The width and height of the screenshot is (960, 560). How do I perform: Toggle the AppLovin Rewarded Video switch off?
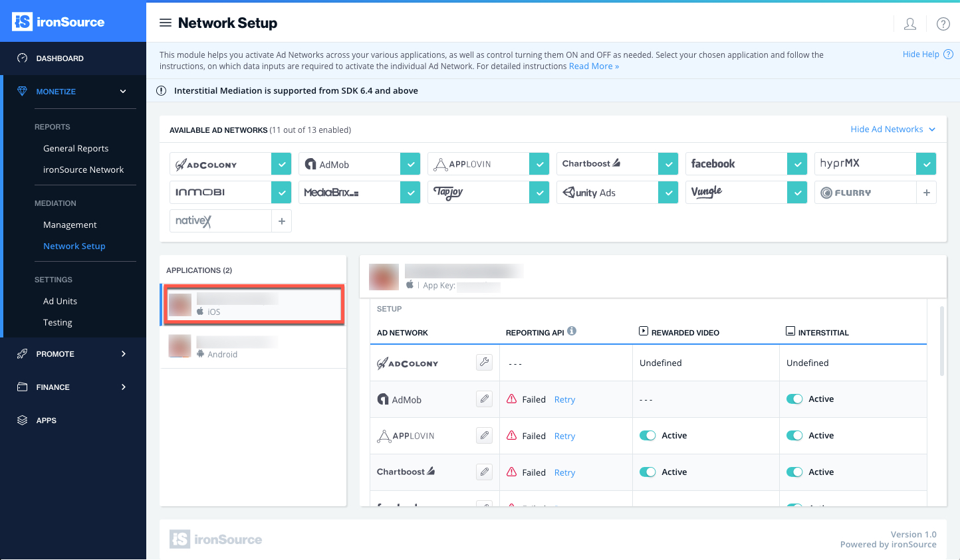648,435
